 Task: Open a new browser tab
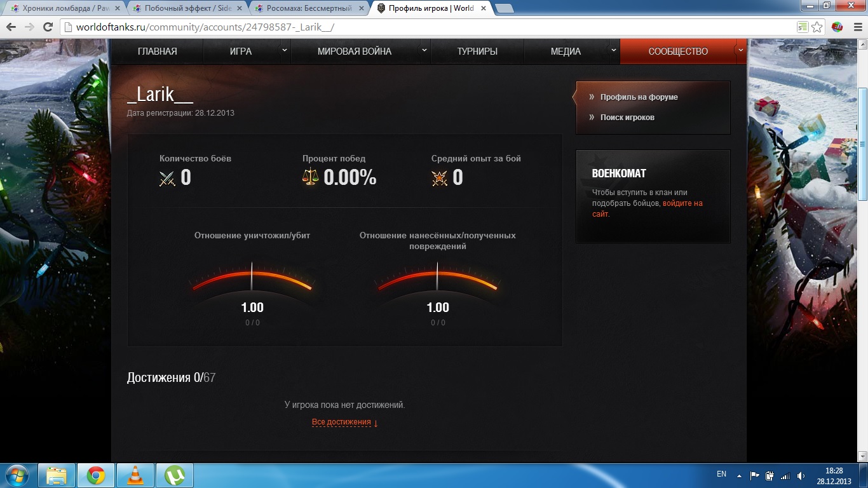click(x=505, y=8)
